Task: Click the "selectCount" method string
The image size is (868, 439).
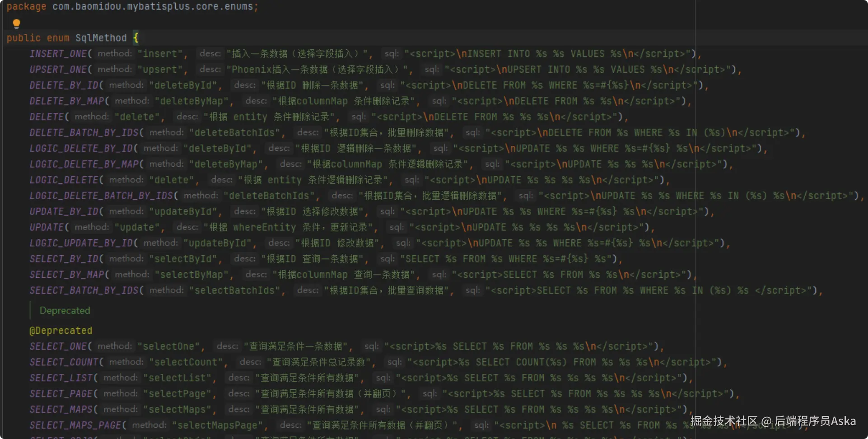Action: pyautogui.click(x=186, y=362)
